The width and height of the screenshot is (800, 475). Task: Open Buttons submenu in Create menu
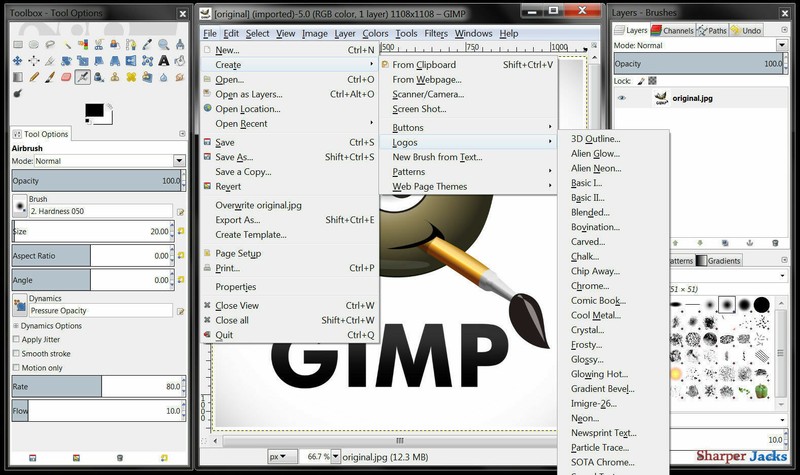click(x=468, y=127)
